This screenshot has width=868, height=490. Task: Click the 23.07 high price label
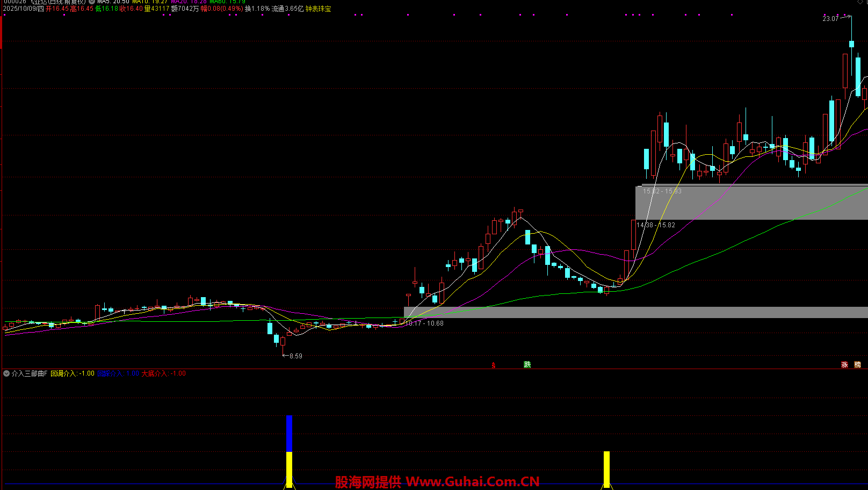[x=830, y=19]
